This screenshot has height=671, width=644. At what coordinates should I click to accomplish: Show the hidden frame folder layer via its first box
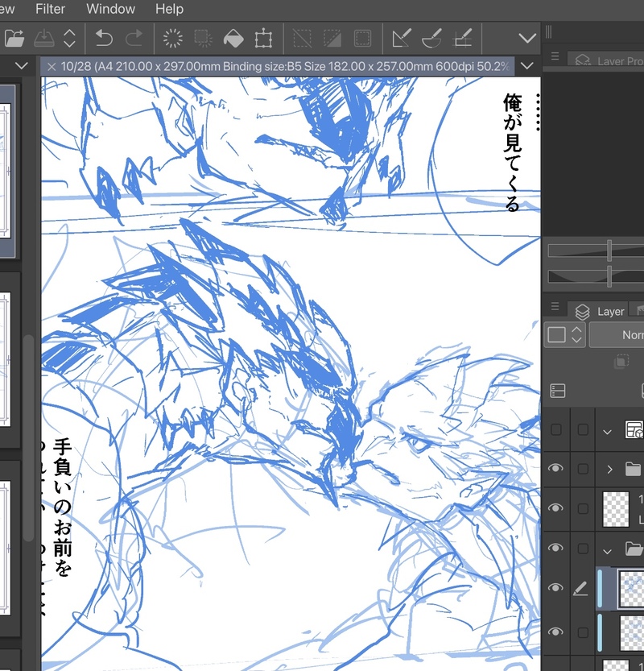[x=556, y=429]
